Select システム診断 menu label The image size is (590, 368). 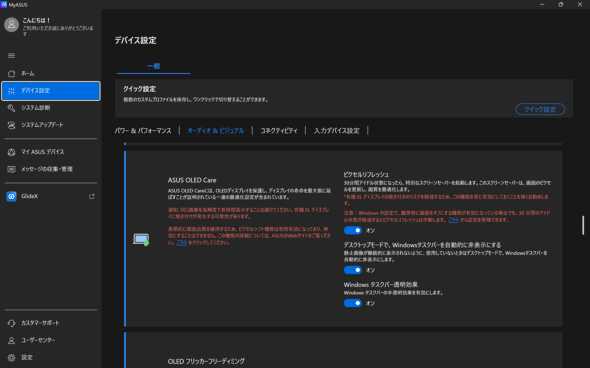point(36,108)
